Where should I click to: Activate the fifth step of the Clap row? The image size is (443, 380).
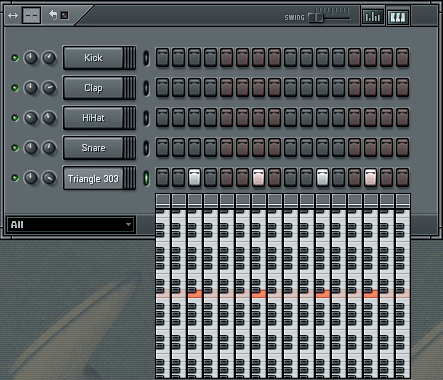[x=226, y=88]
